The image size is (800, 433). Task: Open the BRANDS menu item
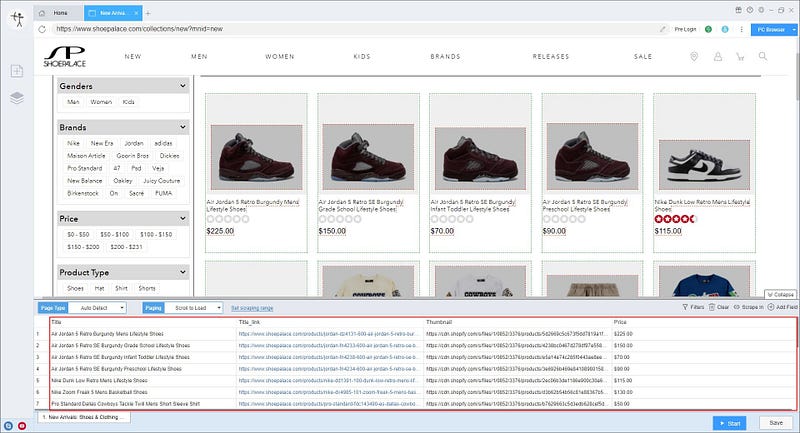(x=445, y=57)
